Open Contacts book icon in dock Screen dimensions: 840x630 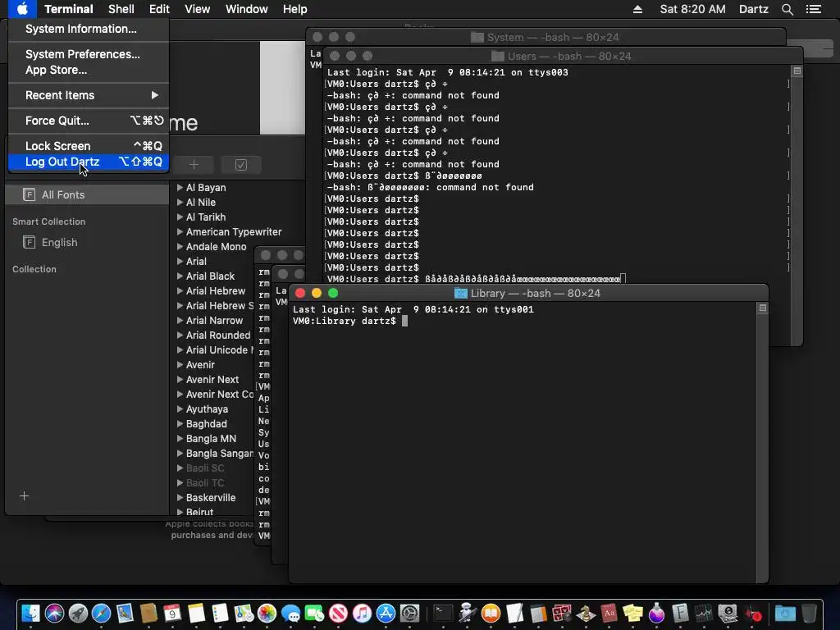coord(148,614)
